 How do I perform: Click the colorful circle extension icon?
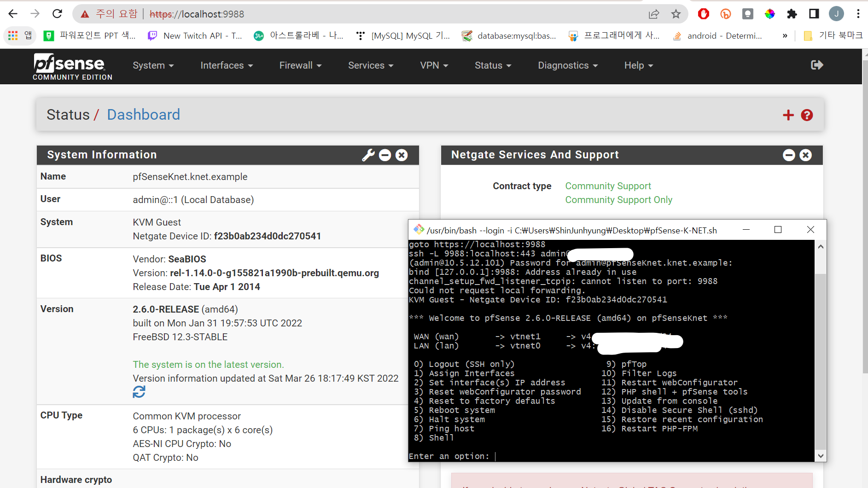point(769,14)
